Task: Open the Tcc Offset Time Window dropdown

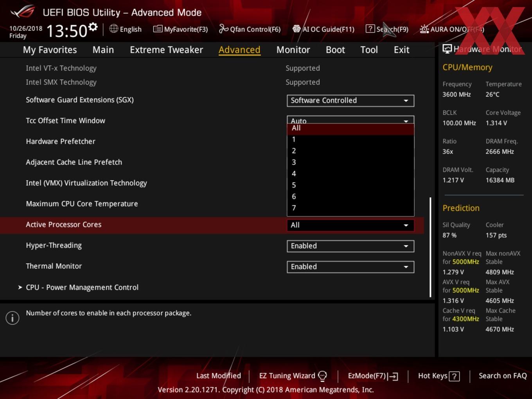Action: click(x=350, y=119)
